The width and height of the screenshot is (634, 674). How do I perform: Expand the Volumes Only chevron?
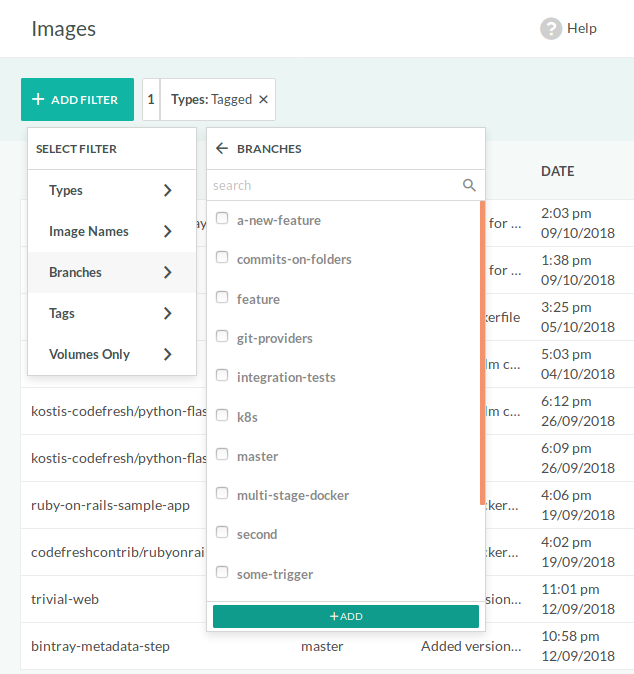click(167, 354)
